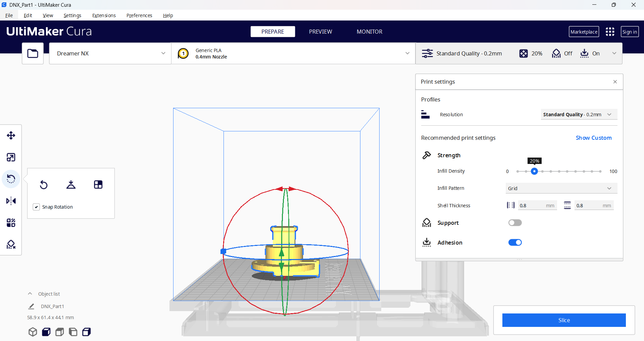The image size is (644, 341).
Task: Click the wall thickness icon
Action: coord(510,205)
